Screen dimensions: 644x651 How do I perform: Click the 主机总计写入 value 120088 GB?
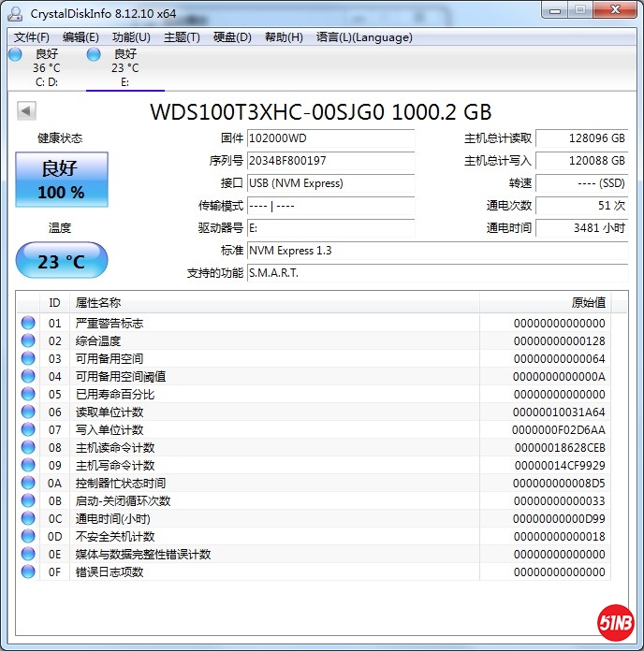tap(581, 161)
